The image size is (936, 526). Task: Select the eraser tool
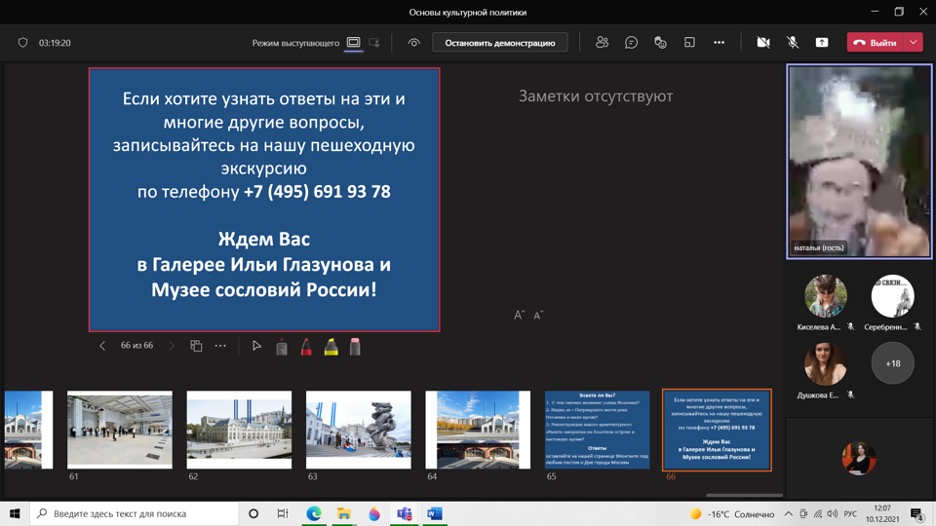coord(355,347)
